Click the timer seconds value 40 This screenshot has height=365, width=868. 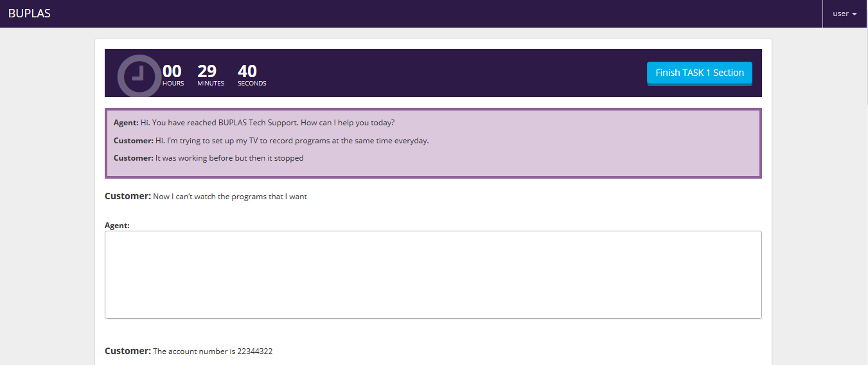247,71
